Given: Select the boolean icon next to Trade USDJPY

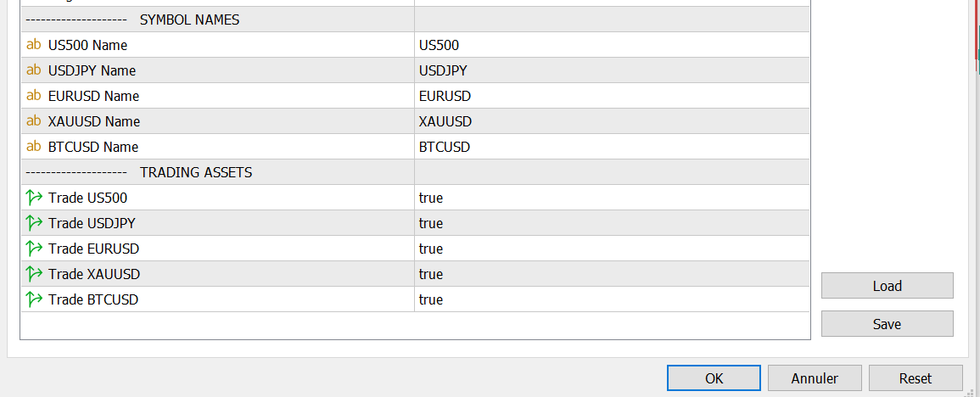Looking at the screenshot, I should (x=34, y=223).
